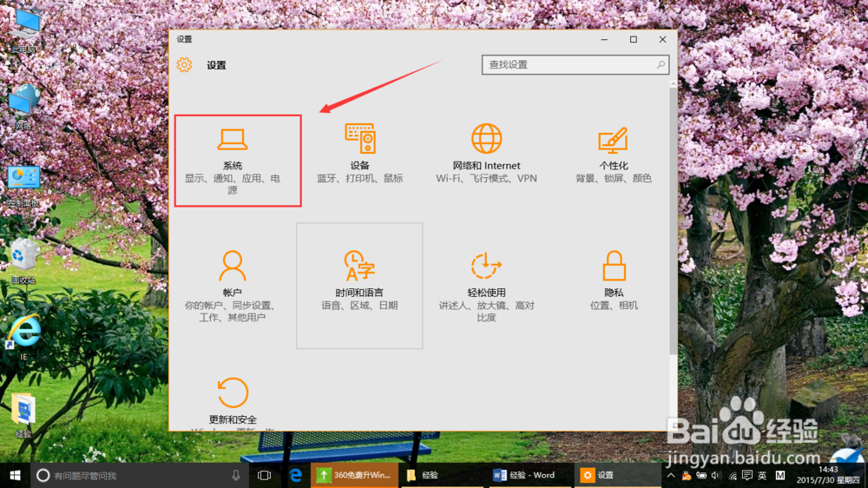Click the QQ penguin tray icon
The image size is (868, 488).
pyautogui.click(x=687, y=475)
